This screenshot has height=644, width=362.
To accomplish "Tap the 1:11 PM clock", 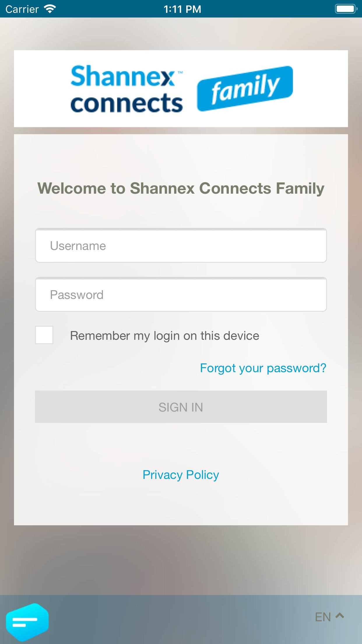I will (182, 9).
